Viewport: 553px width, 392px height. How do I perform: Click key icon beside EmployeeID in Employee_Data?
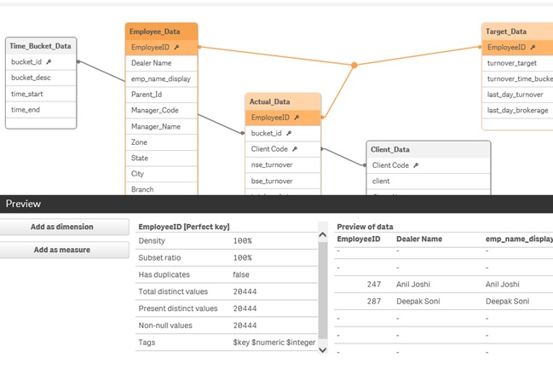pos(177,48)
